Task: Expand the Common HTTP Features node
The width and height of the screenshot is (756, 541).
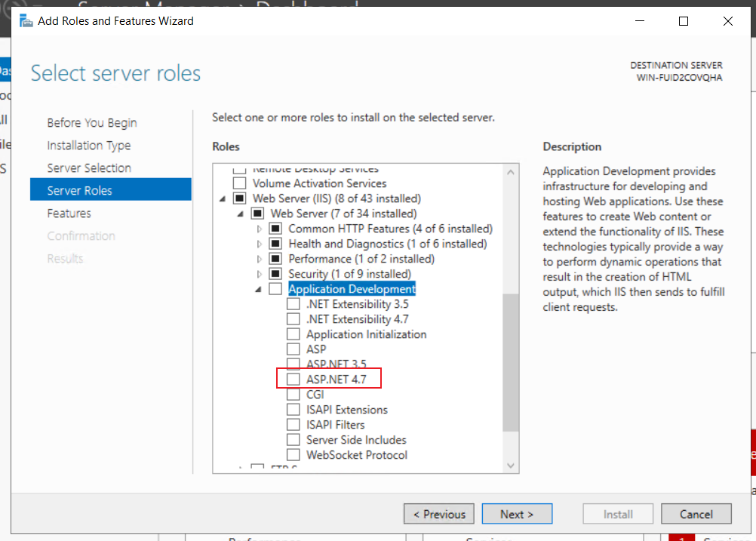Action: pos(259,229)
